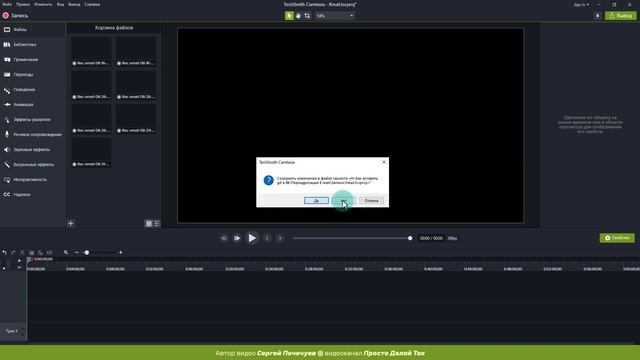The height and width of the screenshot is (360, 640).
Task: Click the red Запись record button
Action: point(15,16)
